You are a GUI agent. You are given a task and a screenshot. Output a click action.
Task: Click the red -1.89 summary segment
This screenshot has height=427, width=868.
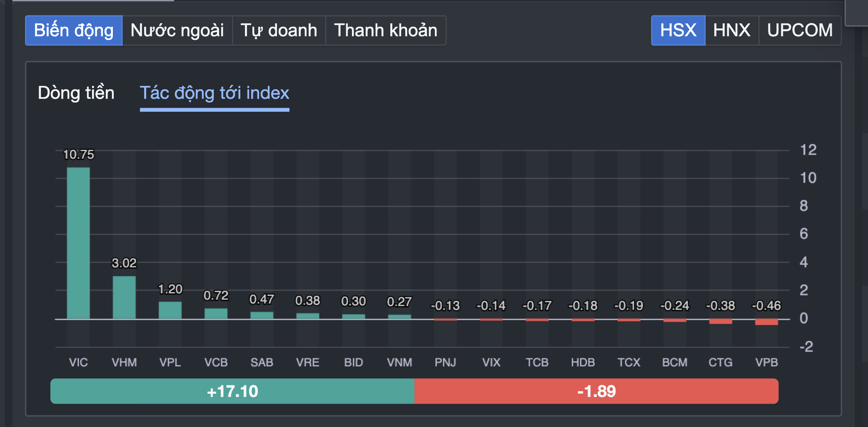coord(597,391)
